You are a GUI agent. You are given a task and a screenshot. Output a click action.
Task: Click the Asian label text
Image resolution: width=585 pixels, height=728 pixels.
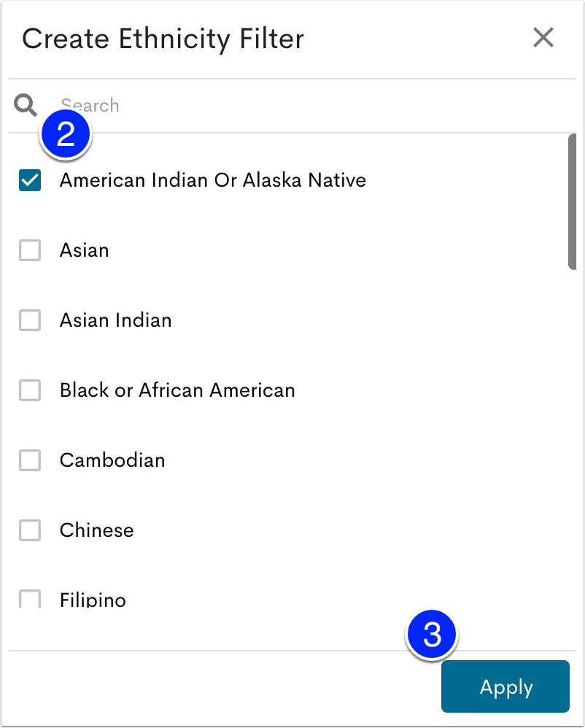(84, 250)
